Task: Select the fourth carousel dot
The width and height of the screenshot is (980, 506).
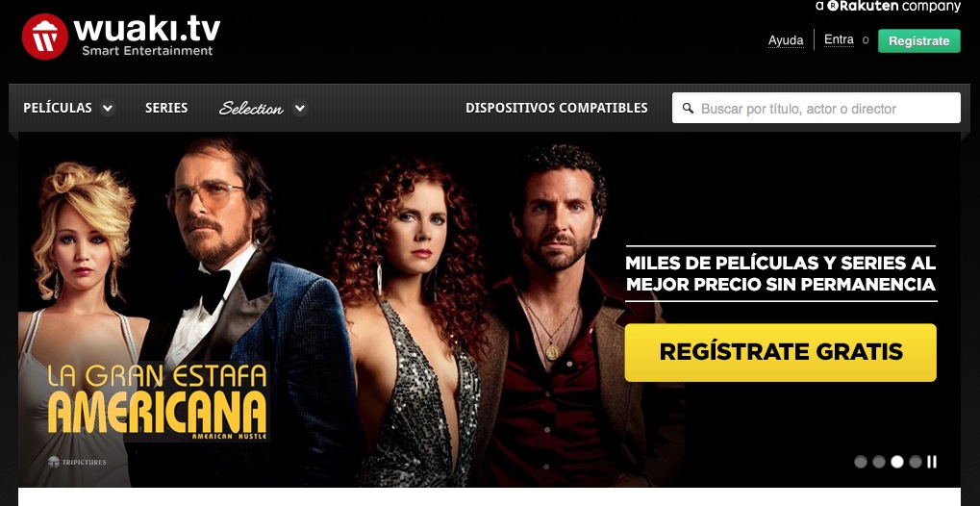Action: [916, 462]
